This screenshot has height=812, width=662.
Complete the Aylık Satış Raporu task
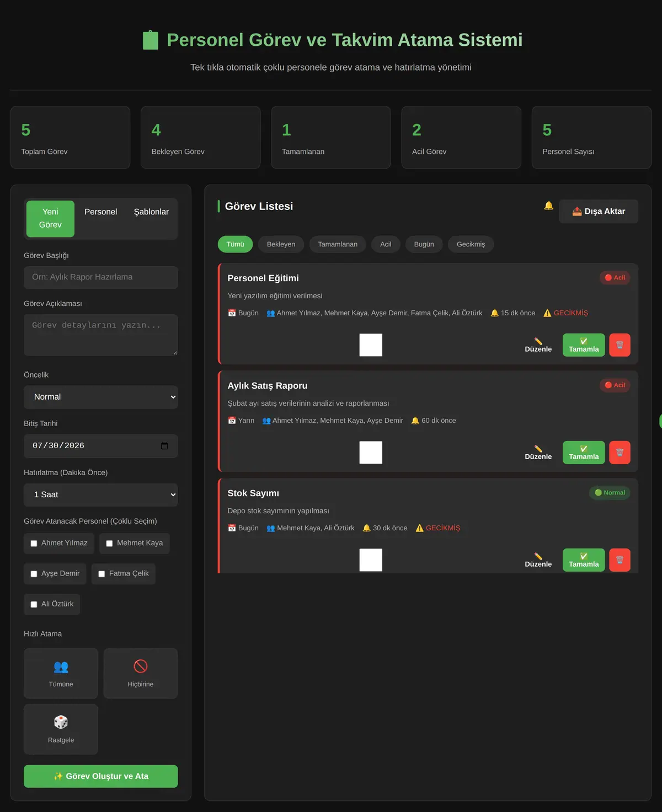click(584, 453)
